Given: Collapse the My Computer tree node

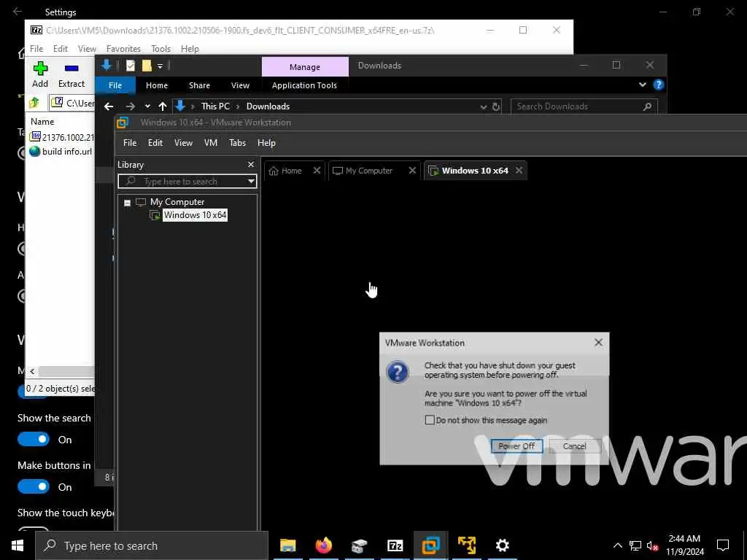Looking at the screenshot, I should [x=127, y=203].
